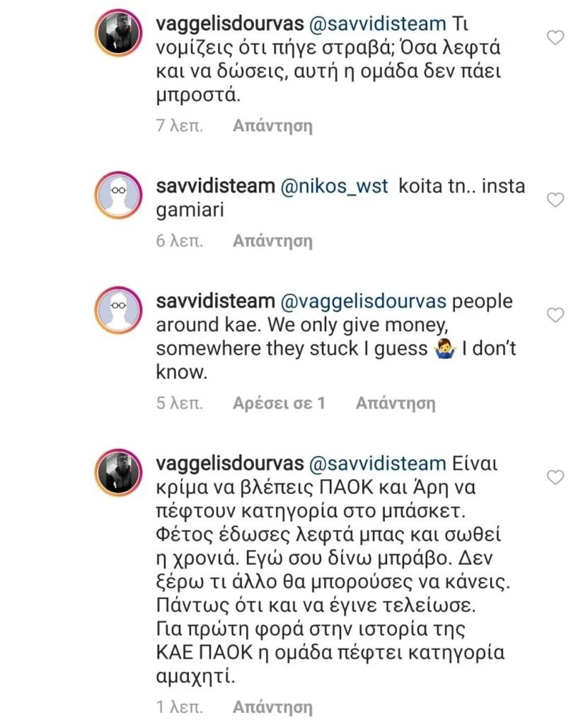Click the '7 λεπ.' timestamp on the first comment

[x=180, y=125]
